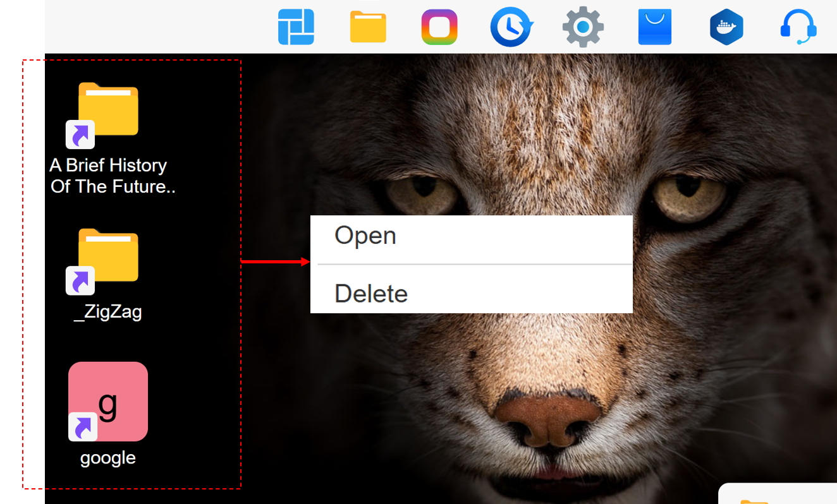This screenshot has height=504, width=837.
Task: Open the blue grid dashboard app icon
Action: (x=296, y=27)
